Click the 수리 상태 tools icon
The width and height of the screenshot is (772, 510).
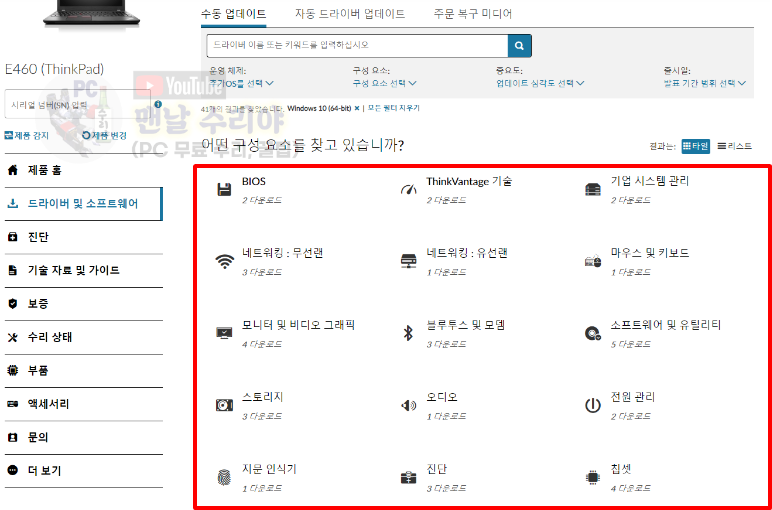tap(13, 337)
